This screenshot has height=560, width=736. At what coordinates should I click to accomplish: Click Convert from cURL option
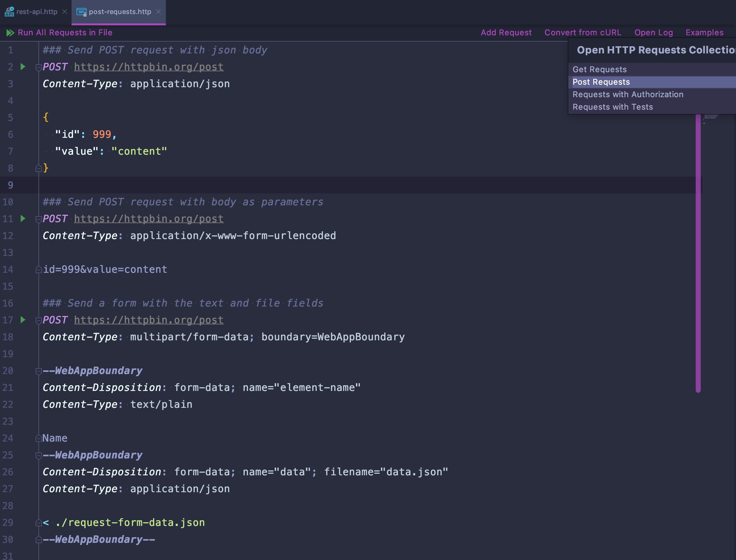pyautogui.click(x=583, y=32)
